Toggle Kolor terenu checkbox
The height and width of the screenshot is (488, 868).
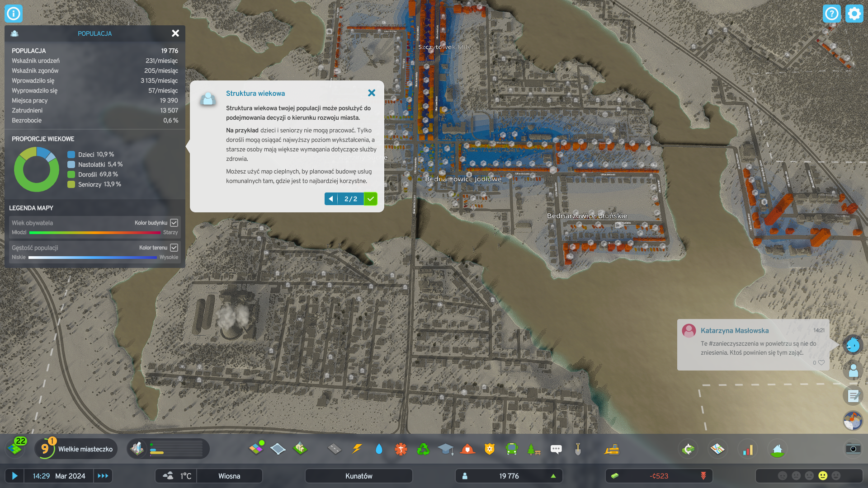tap(174, 248)
